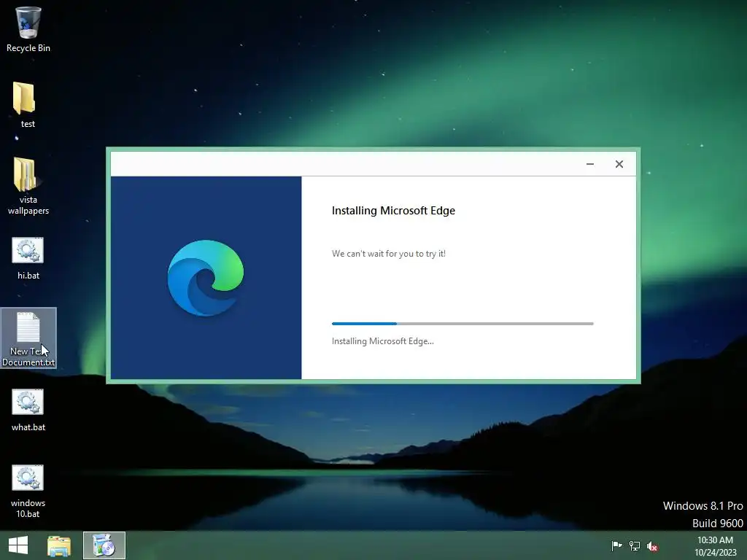Click the 'Installing Microsoft Edge...' status text

[382, 341]
